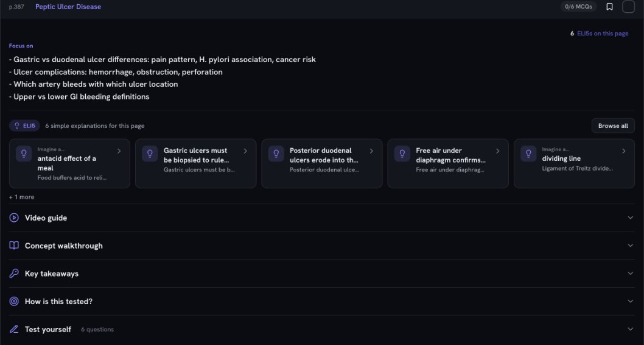Tick the page completion checkbox
The width and height of the screenshot is (644, 345).
pos(628,7)
